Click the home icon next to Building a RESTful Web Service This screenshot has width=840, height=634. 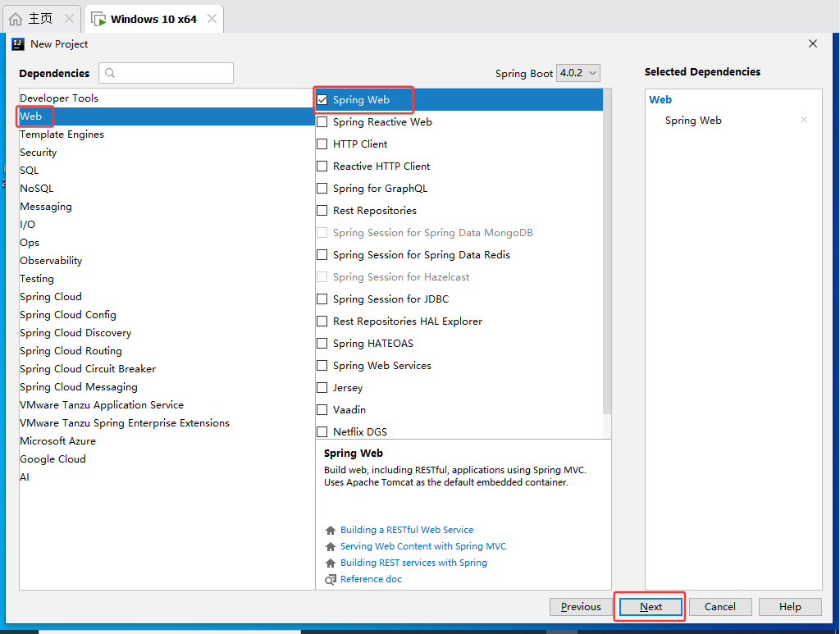331,530
